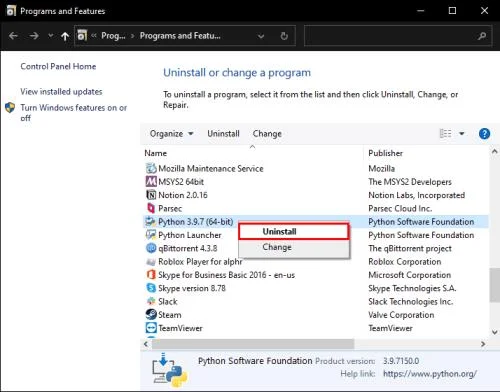Choose Uninstall from the context menu
The width and height of the screenshot is (500, 392).
294,231
